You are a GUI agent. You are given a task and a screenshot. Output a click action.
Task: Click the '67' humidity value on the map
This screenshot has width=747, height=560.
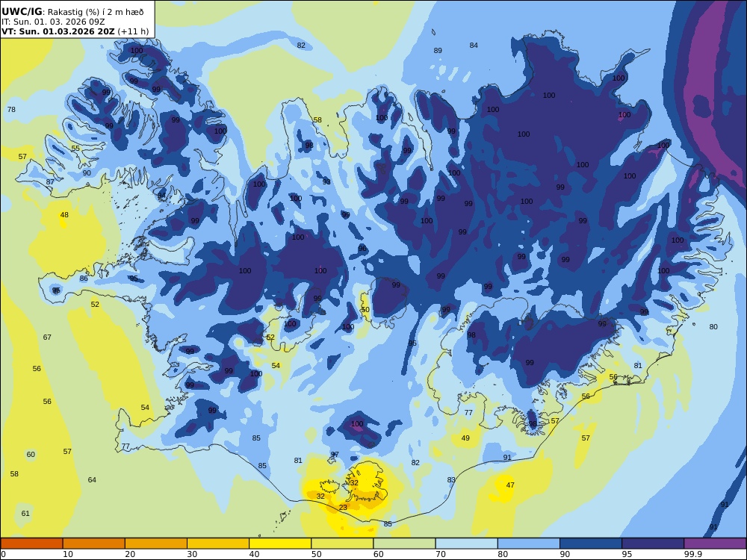tap(47, 337)
